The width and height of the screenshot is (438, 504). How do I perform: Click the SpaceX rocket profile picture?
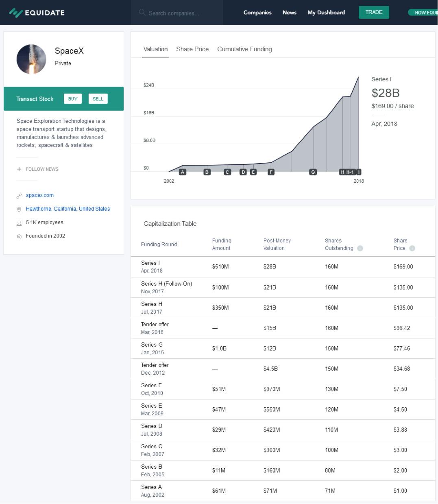tap(31, 59)
